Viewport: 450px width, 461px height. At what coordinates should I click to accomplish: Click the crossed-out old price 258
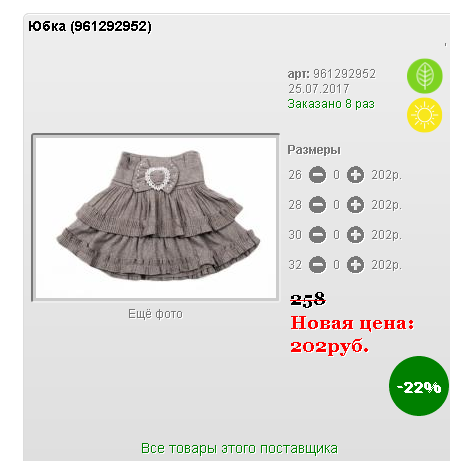pos(308,299)
